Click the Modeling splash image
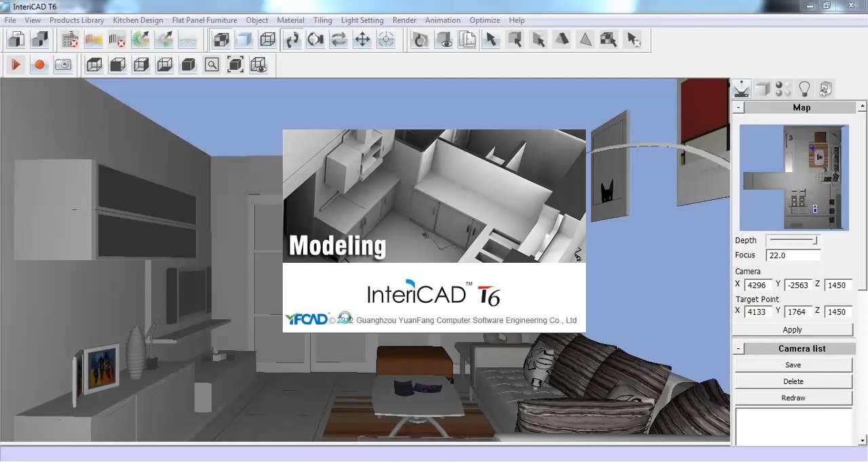868x462 pixels. pos(434,196)
